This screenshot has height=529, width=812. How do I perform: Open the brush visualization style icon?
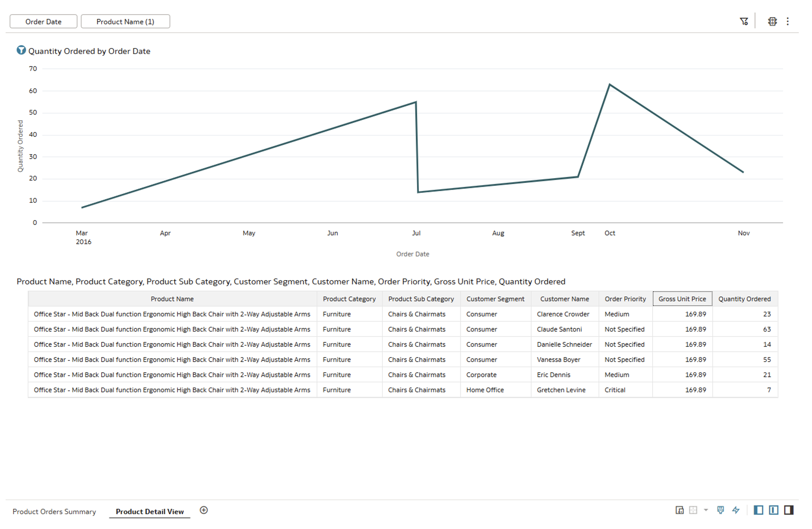720,510
